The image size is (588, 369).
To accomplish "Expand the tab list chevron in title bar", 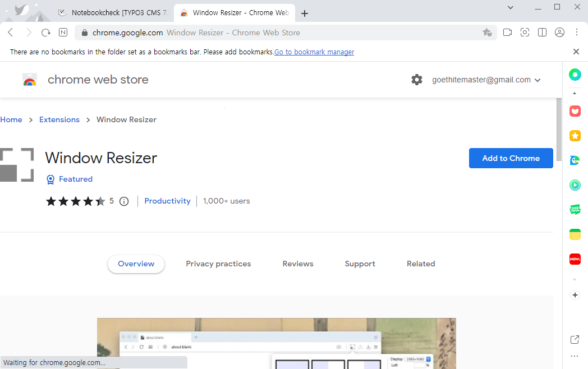I will click(511, 7).
